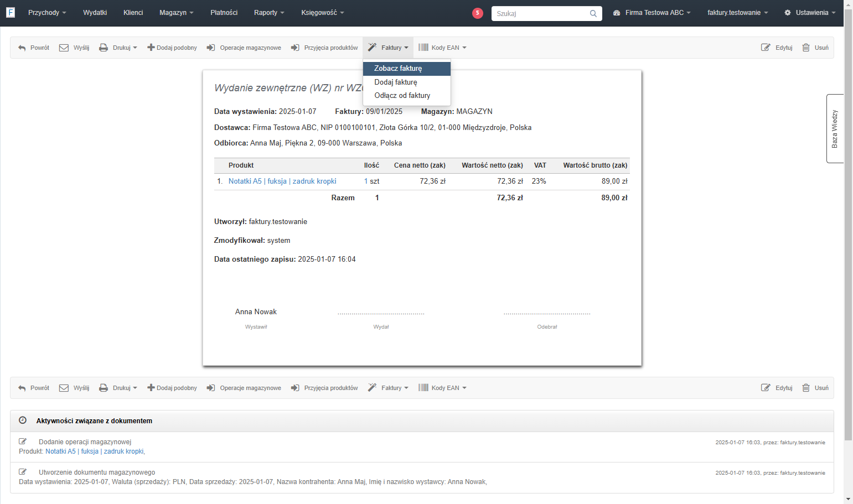Click the barcode icon in bottom toolbar
Image resolution: width=853 pixels, height=504 pixels.
pyautogui.click(x=423, y=388)
